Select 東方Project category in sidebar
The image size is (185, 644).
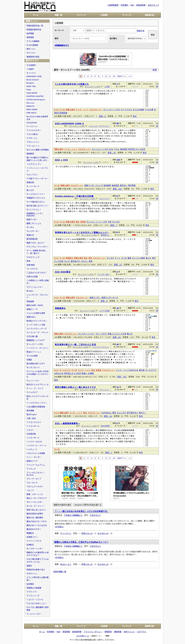click(x=32, y=415)
